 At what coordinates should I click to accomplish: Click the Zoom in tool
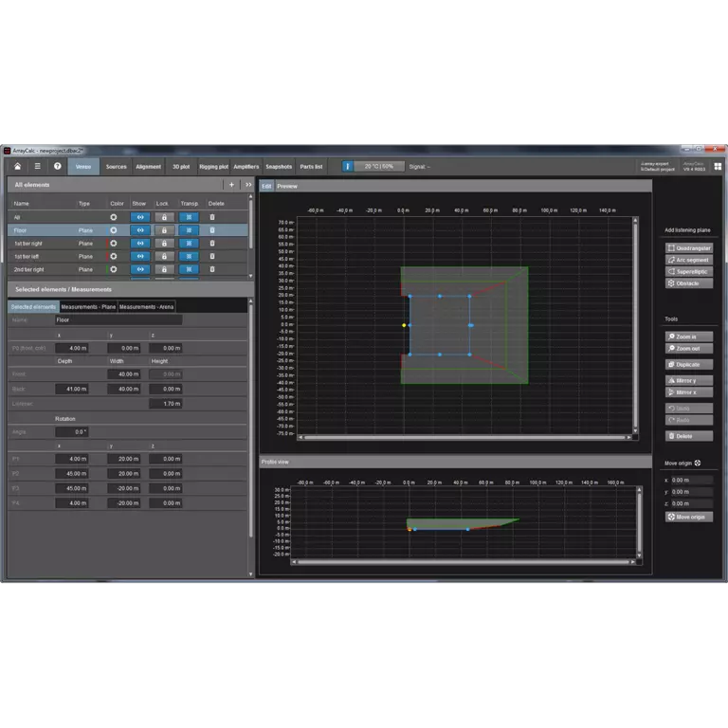click(x=689, y=337)
